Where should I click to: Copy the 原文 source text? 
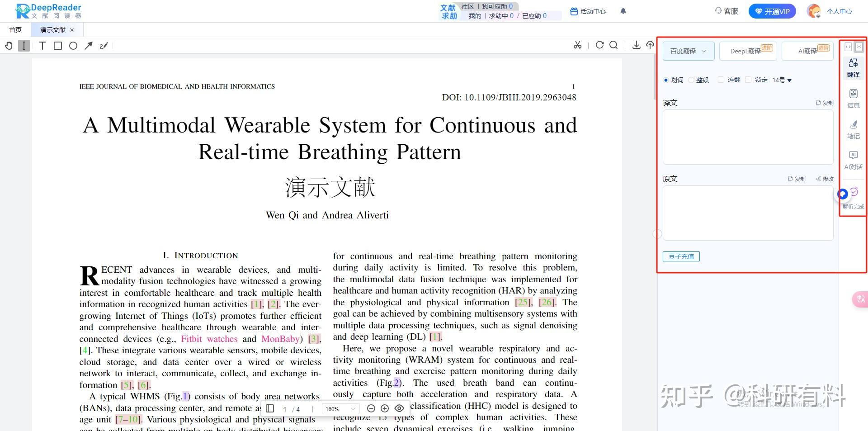[797, 179]
